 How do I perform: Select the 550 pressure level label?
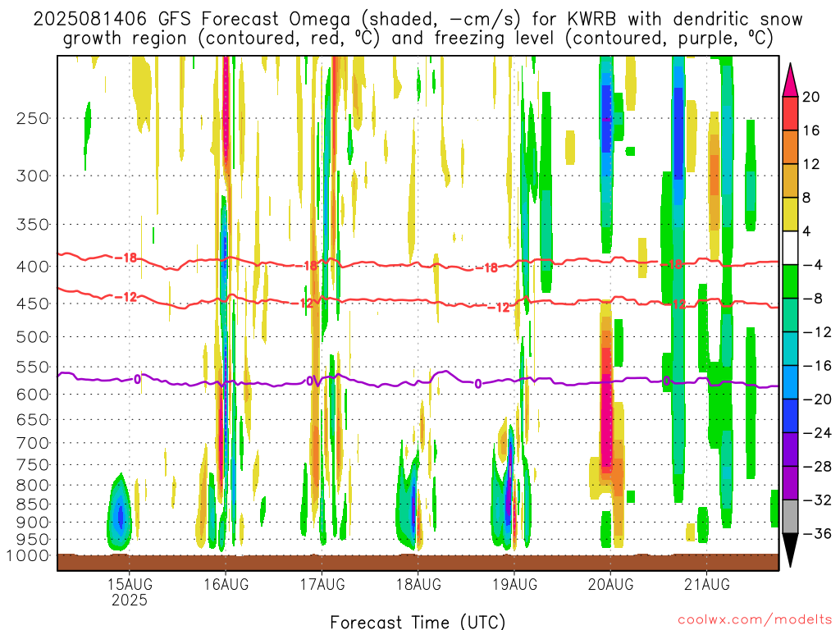pyautogui.click(x=33, y=367)
